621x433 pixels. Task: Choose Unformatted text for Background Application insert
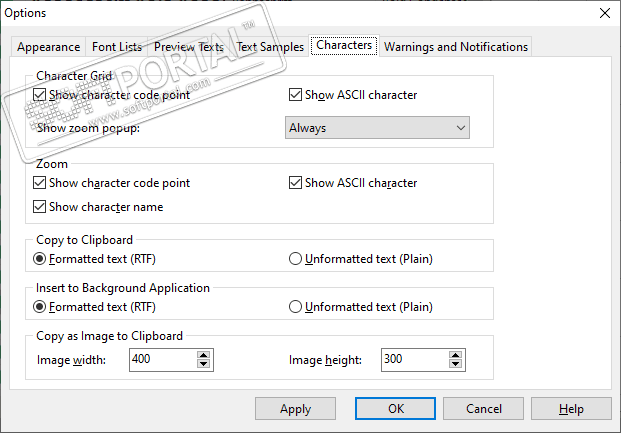coord(296,307)
